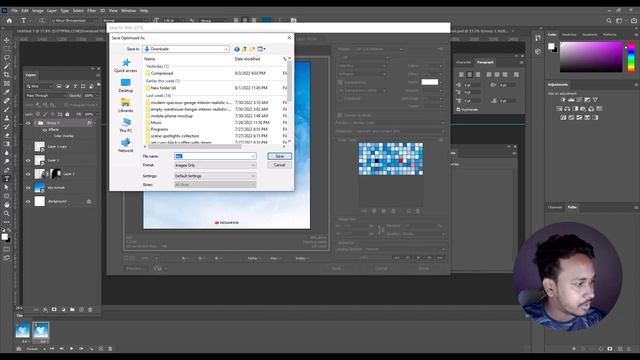This screenshot has width=640, height=360.
Task: Click the Name column header in file list
Action: 149,59
